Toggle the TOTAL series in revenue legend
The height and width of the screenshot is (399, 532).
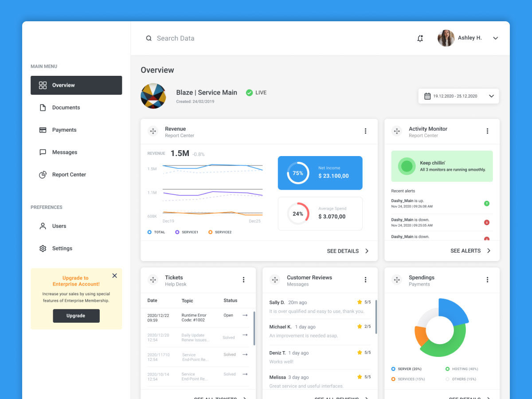pos(149,232)
